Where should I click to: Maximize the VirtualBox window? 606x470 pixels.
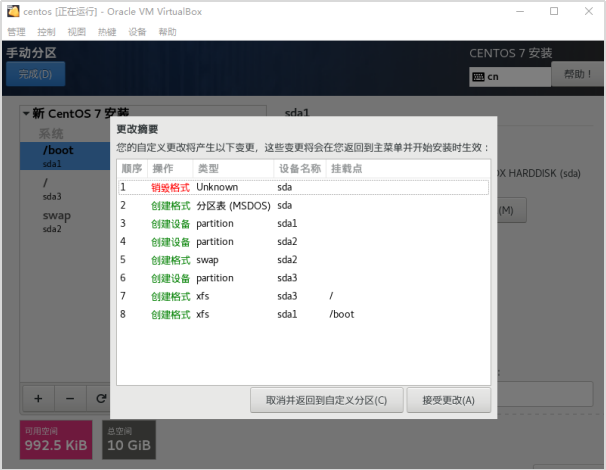[x=554, y=11]
